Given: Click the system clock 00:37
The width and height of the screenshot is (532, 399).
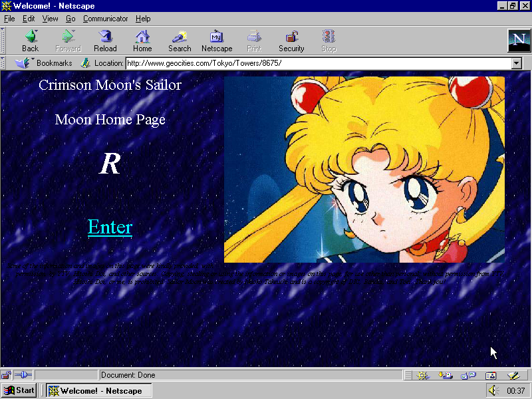Looking at the screenshot, I should tap(516, 391).
